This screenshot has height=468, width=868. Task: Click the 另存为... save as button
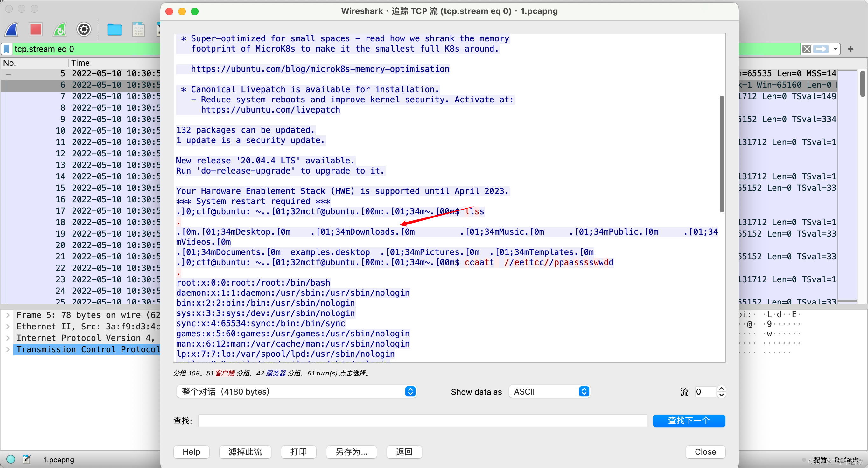[351, 451]
